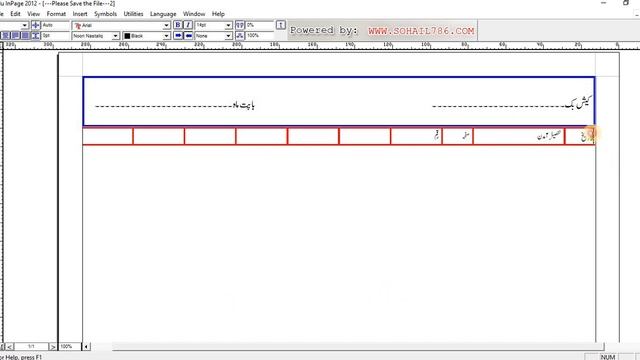The width and height of the screenshot is (640, 360).
Task: Open the Language menu
Action: click(x=163, y=14)
